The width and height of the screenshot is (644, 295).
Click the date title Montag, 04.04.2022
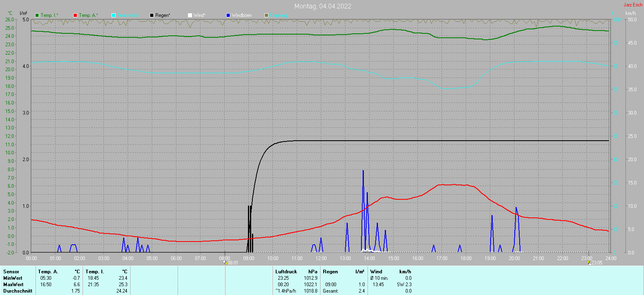(x=322, y=6)
